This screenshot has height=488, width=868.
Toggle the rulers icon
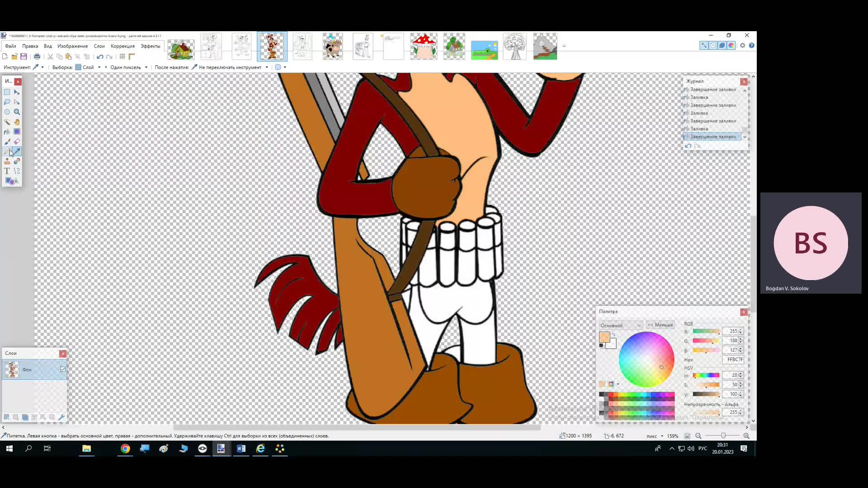(x=132, y=56)
